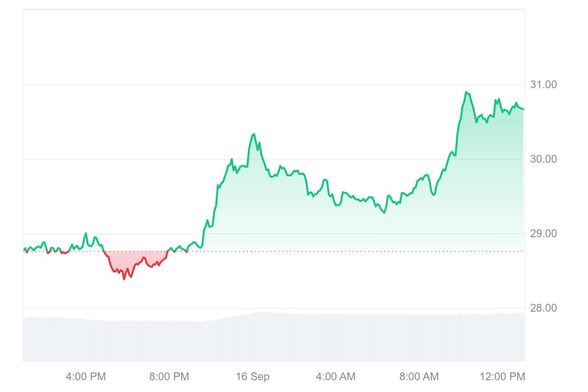Screen dimensions: 588x392
Task: Select the 8:00 PM time label
Action: [169, 377]
